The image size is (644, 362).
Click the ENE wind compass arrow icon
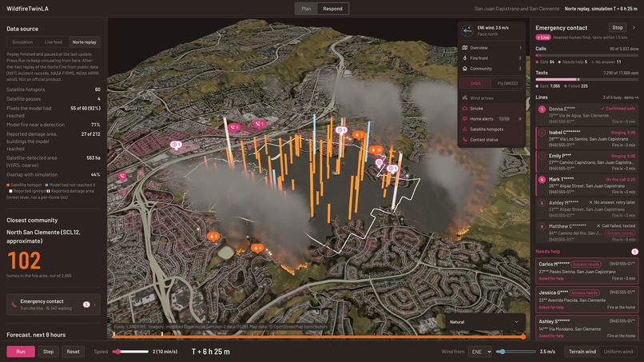pyautogui.click(x=467, y=30)
